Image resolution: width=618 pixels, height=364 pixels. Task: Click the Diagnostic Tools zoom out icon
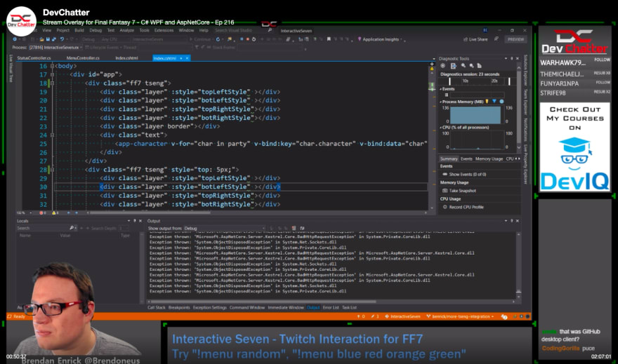pyautogui.click(x=471, y=66)
